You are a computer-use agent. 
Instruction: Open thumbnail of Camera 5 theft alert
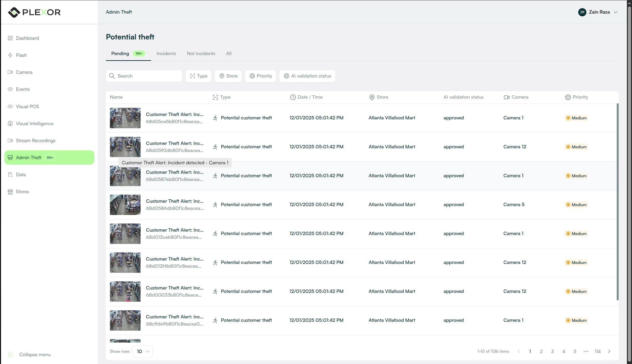[125, 205]
